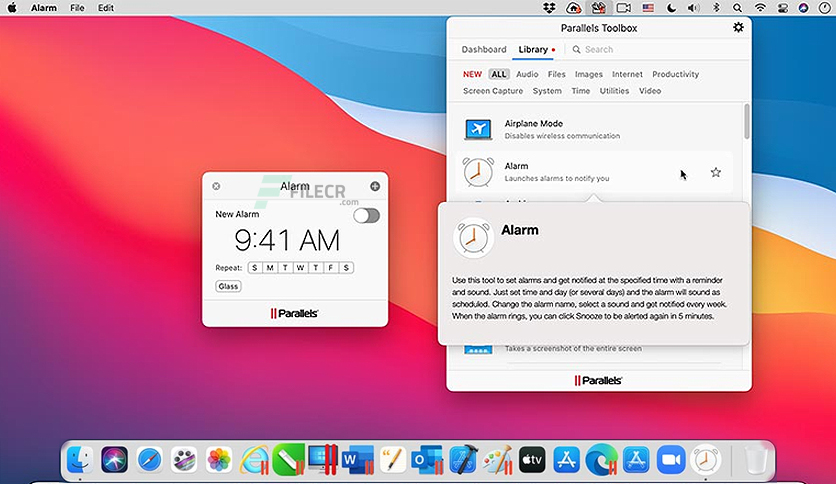Filter library by Productivity category
This screenshot has height=484, width=836.
point(676,74)
